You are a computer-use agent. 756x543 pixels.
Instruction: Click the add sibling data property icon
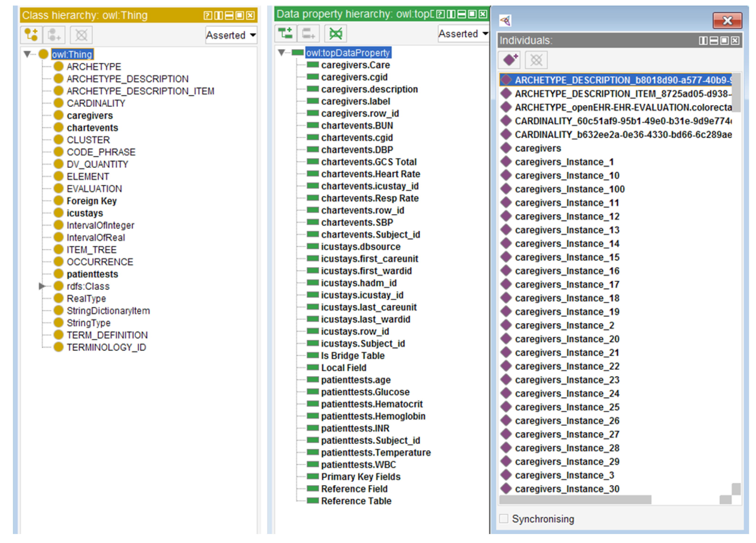[308, 33]
